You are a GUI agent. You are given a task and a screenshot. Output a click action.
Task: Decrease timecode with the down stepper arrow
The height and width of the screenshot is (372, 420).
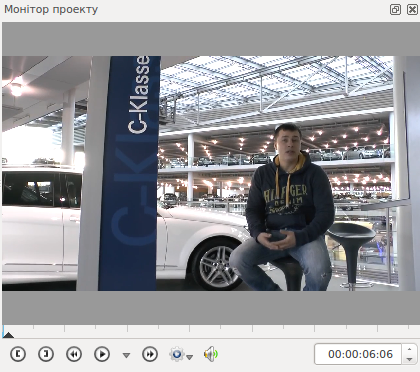pos(410,359)
